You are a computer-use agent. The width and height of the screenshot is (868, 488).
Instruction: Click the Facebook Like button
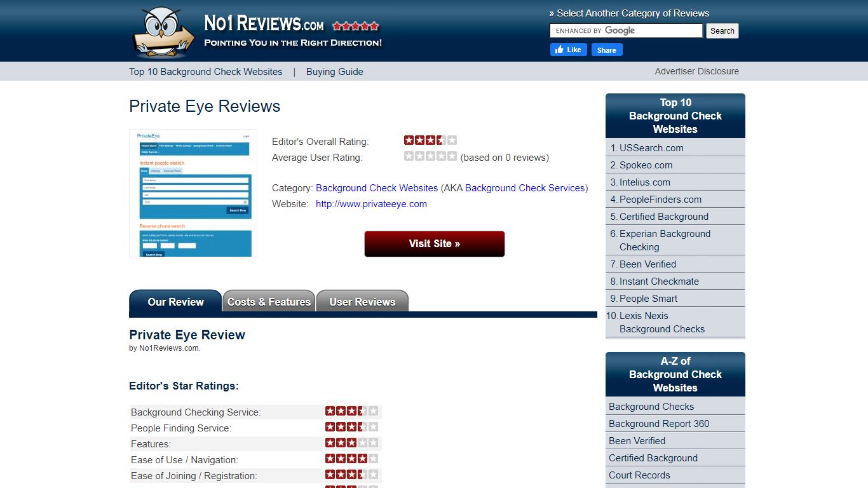569,50
